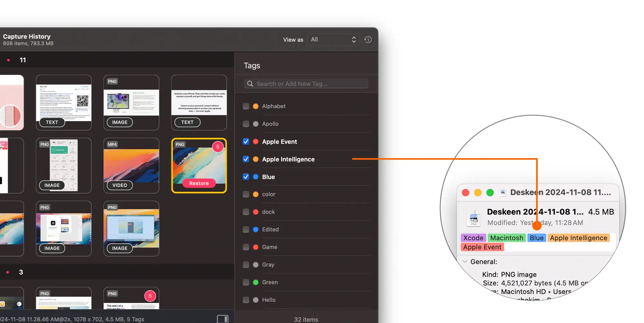Click the Restore button on selected capture

pos(199,183)
